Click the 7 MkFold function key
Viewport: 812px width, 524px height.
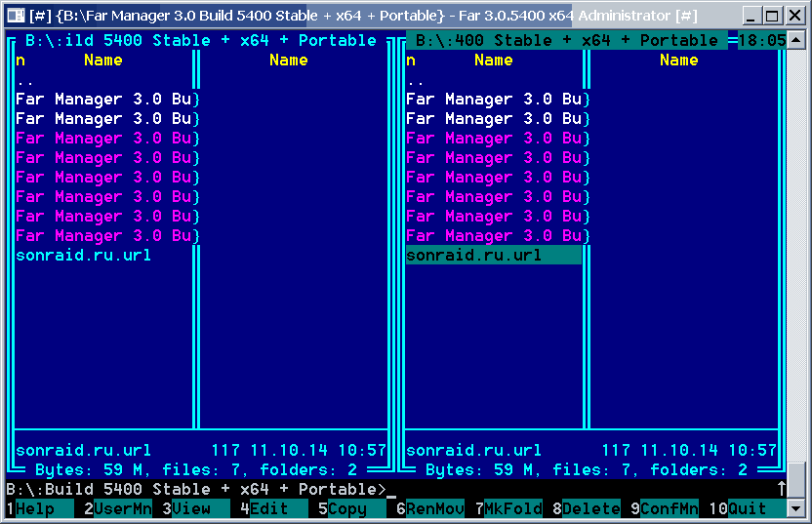click(508, 509)
